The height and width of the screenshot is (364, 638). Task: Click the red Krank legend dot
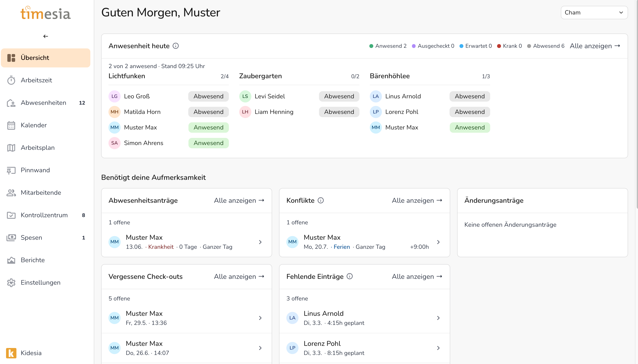[x=499, y=46]
